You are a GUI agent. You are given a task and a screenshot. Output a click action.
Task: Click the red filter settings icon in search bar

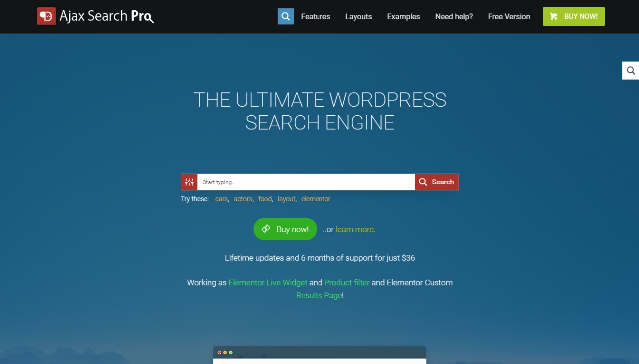[x=189, y=182]
